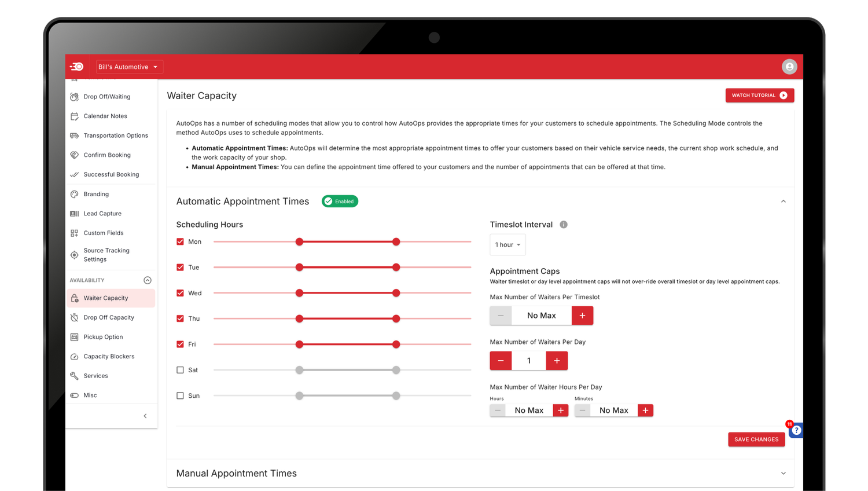Viewport: 868px width, 491px height.
Task: Click the Pickup Option icon
Action: 74,337
